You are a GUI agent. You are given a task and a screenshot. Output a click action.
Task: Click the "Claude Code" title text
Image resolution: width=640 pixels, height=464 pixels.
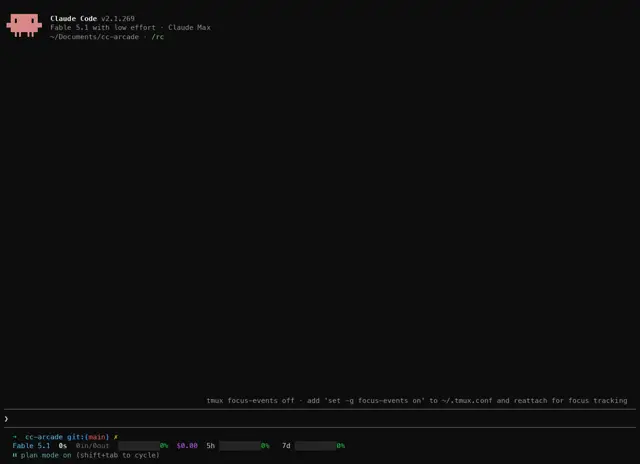coord(73,18)
